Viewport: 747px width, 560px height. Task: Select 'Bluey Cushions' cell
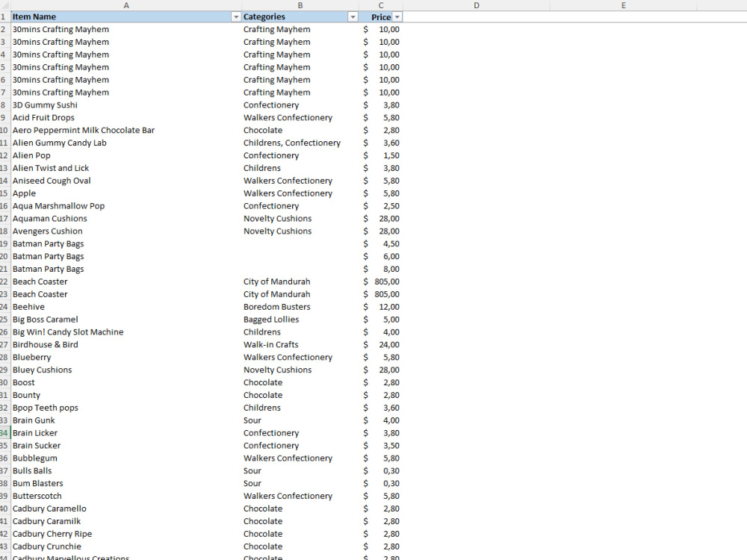126,370
